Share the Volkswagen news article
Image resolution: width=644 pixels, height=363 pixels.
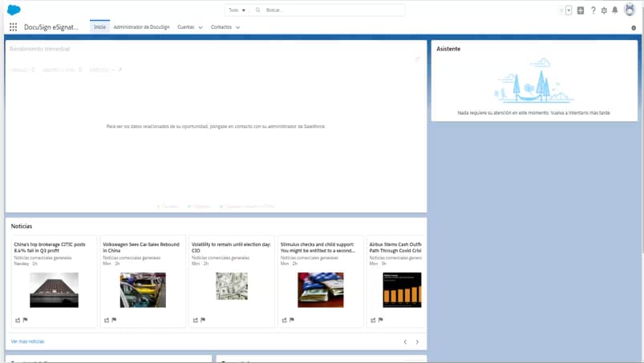pyautogui.click(x=107, y=320)
